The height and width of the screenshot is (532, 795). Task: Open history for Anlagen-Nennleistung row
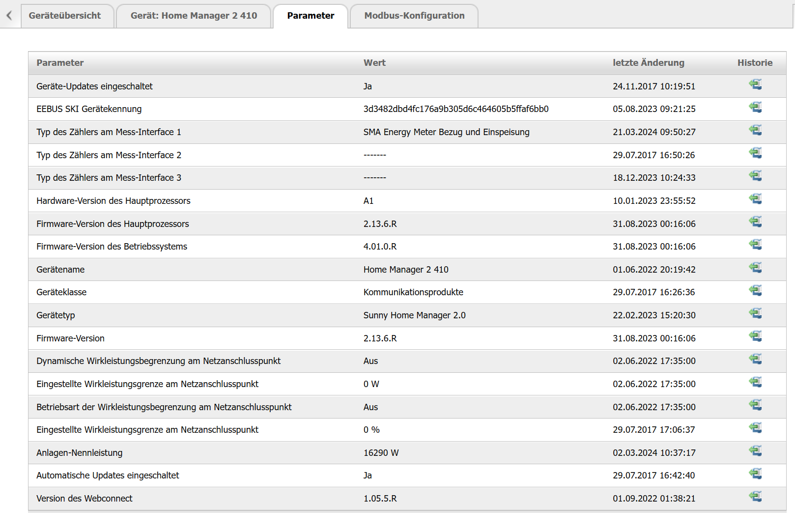coord(755,451)
